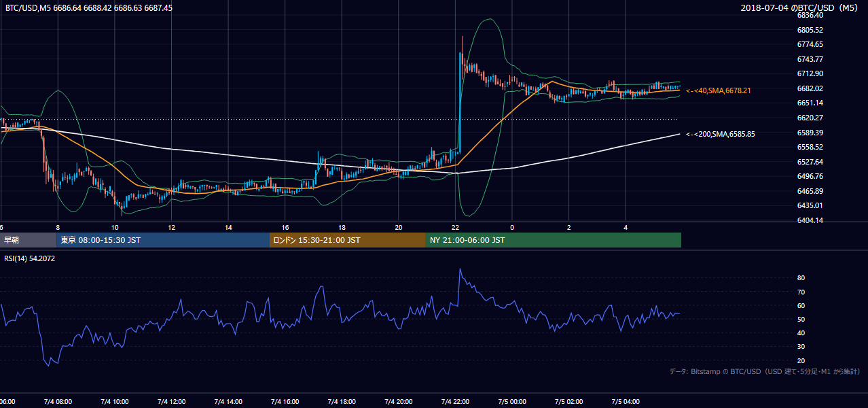The width and height of the screenshot is (868, 408).
Task: Click the 7/4 16:00 time axis label
Action: (x=285, y=402)
